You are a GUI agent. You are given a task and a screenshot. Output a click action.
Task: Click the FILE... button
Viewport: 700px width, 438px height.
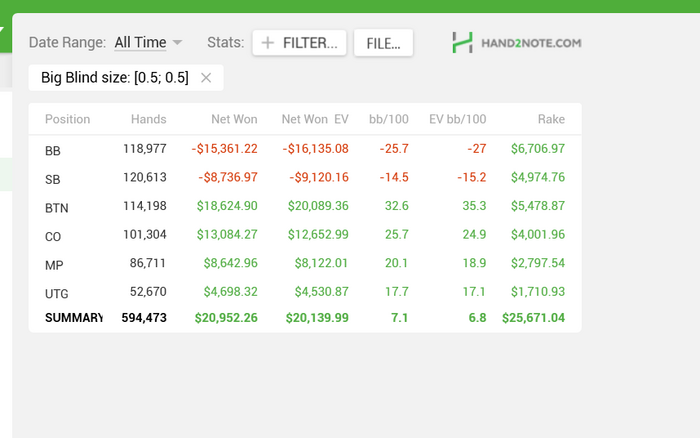[383, 43]
